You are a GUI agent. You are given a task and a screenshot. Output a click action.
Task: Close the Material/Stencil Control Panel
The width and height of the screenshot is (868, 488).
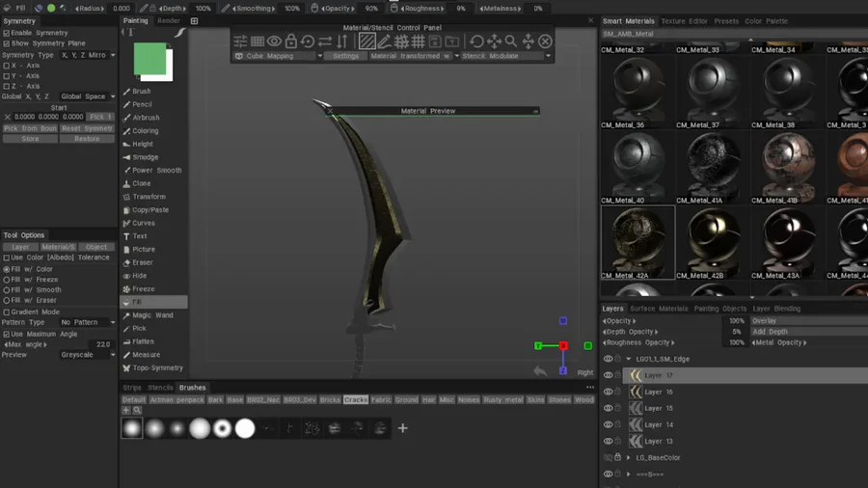(545, 41)
